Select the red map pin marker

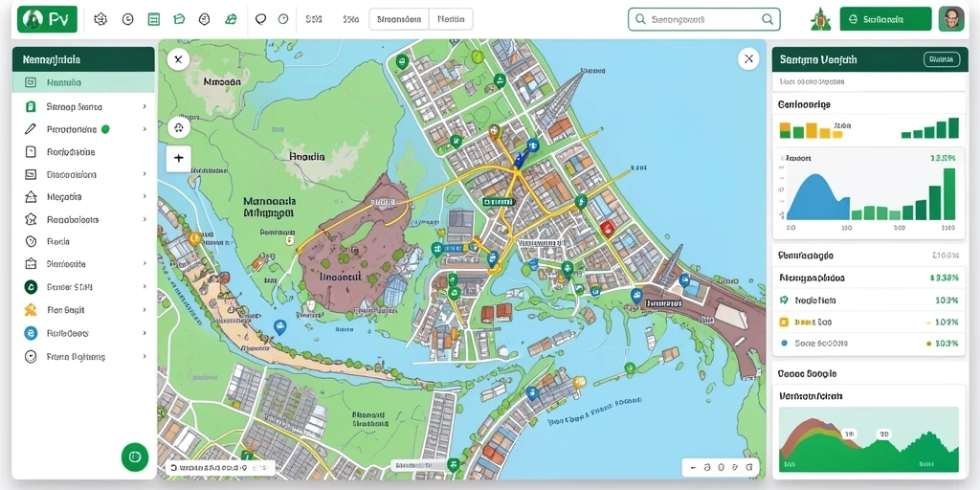coord(605,228)
